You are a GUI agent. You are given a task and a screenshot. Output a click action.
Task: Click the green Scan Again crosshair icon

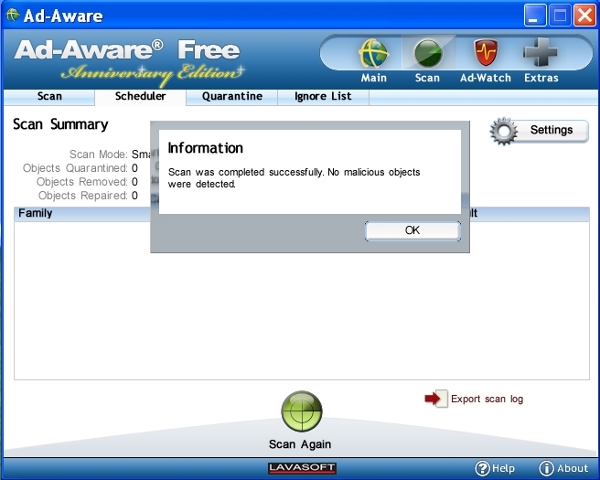tap(302, 411)
